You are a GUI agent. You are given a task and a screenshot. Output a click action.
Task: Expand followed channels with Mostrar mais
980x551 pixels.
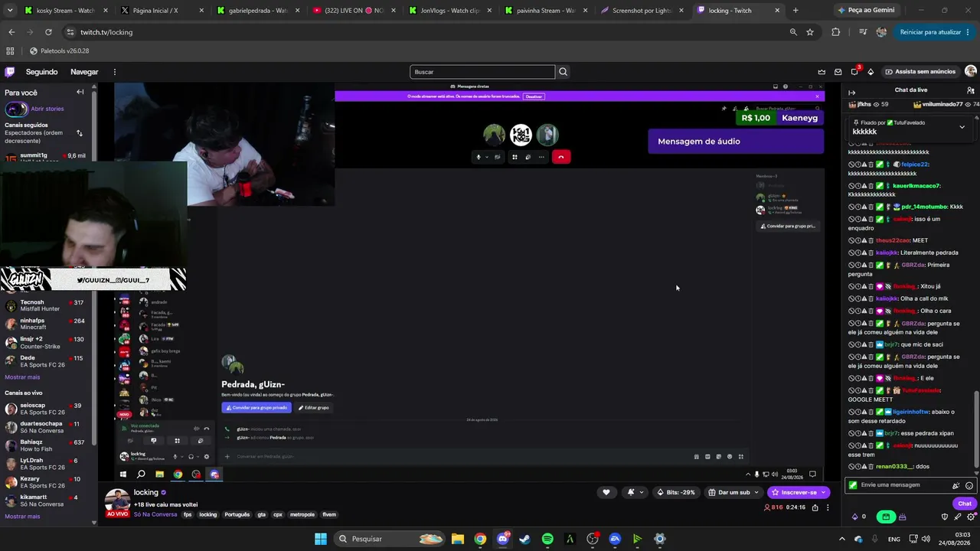pos(22,377)
